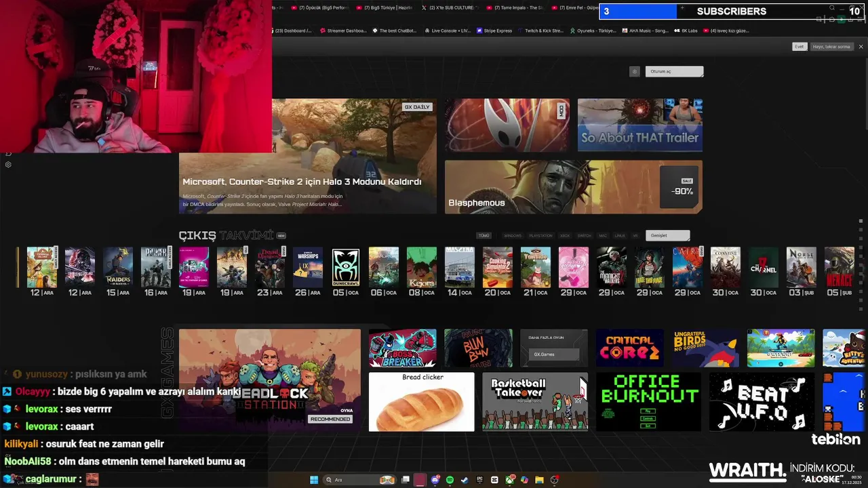
Task: Switch to Big5 Türkiye browser tab
Action: (384, 7)
